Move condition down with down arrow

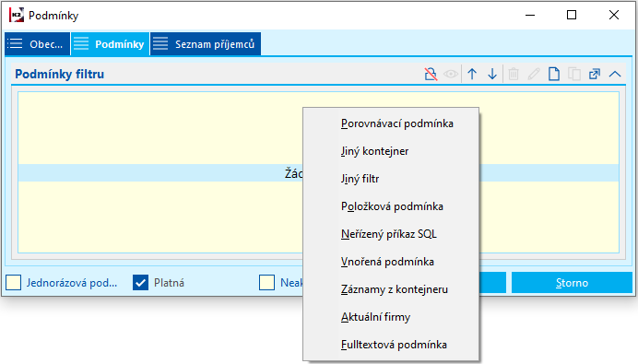tap(492, 74)
